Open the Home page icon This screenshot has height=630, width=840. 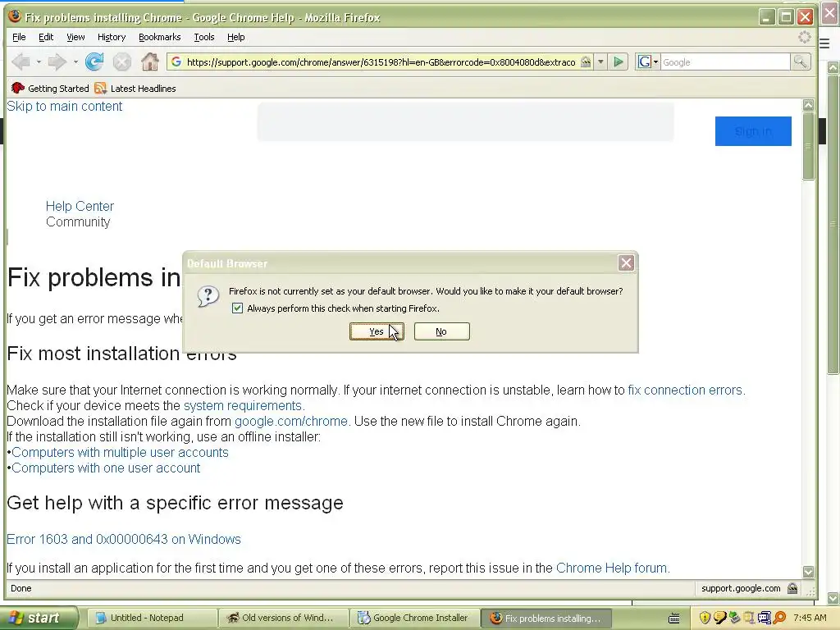point(150,62)
